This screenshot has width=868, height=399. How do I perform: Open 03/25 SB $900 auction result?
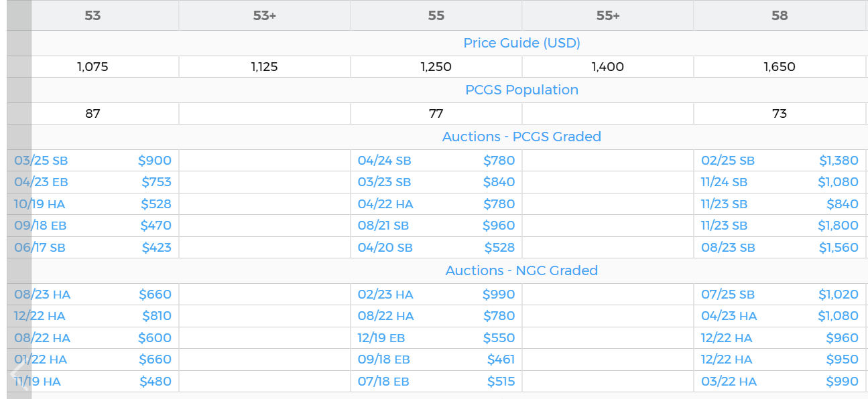tap(92, 161)
